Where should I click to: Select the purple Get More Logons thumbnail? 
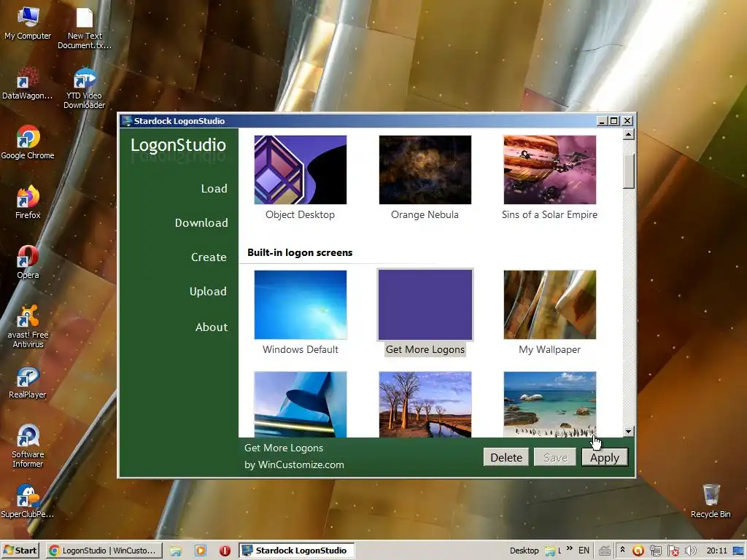425,305
